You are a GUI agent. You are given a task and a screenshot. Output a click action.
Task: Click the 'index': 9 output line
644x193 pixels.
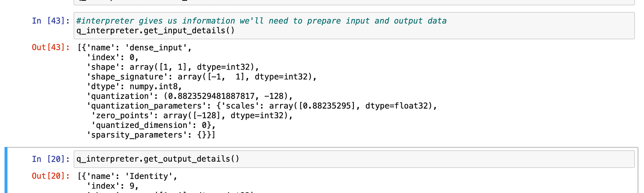pyautogui.click(x=112, y=186)
